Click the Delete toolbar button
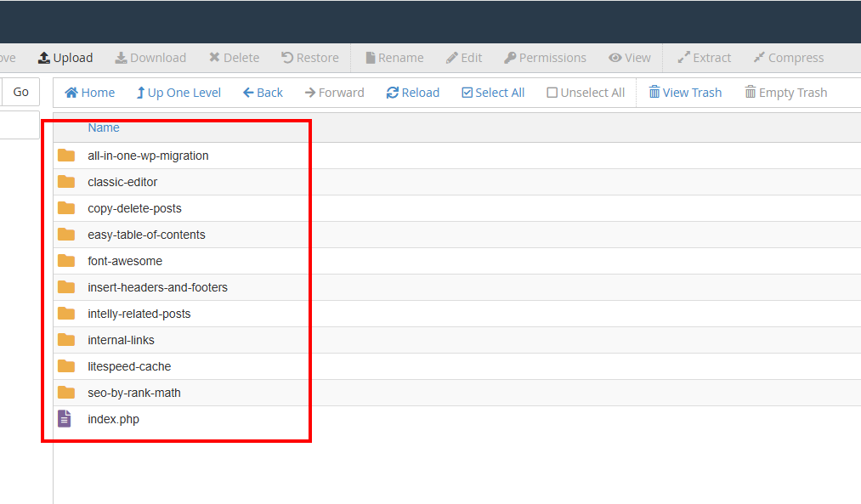The width and height of the screenshot is (861, 504). pyautogui.click(x=234, y=58)
